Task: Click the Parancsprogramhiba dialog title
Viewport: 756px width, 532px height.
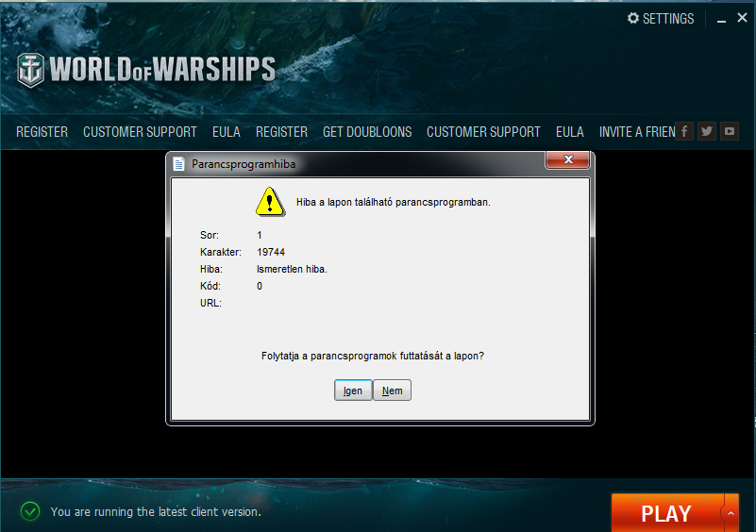Action: pyautogui.click(x=244, y=164)
